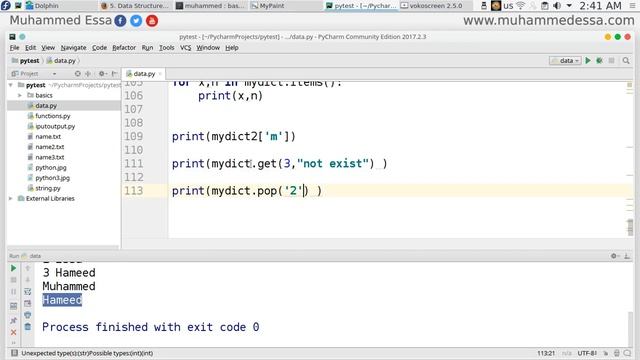This screenshot has height=360, width=640.
Task: Start the debug bug icon in the toolbar
Action: (x=599, y=60)
